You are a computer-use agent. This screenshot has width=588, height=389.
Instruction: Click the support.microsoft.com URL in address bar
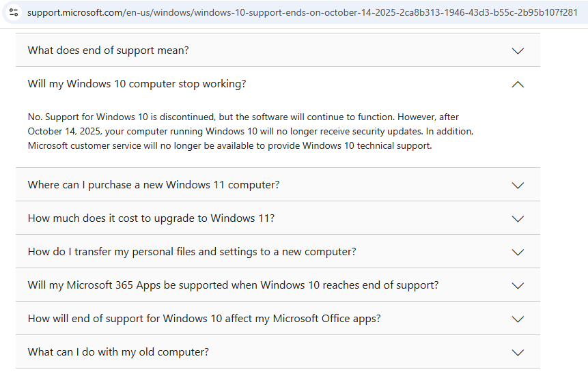click(300, 12)
